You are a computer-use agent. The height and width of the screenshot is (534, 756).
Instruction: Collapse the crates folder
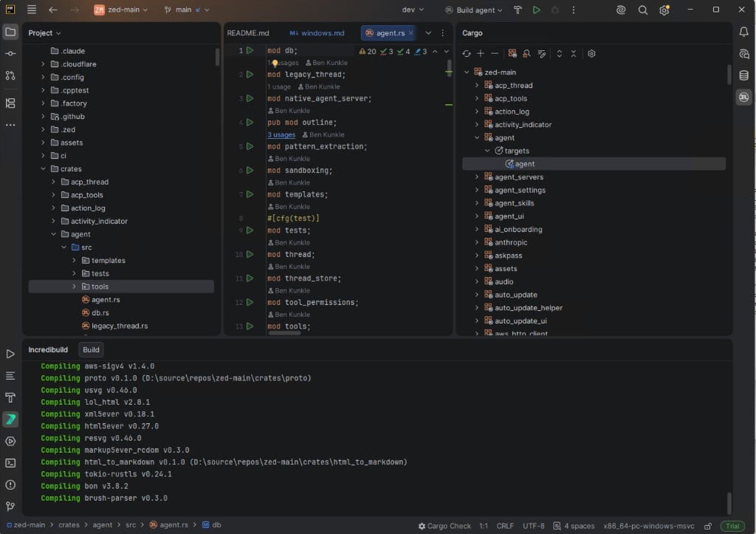pyautogui.click(x=43, y=169)
